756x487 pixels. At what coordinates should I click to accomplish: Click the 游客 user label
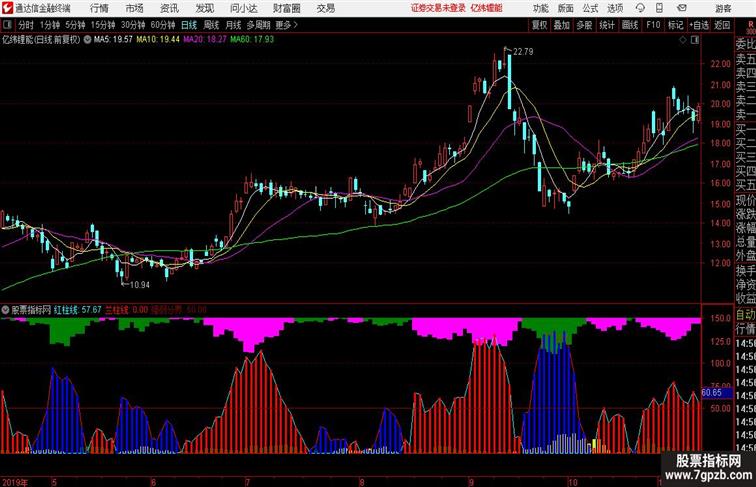pyautogui.click(x=723, y=8)
